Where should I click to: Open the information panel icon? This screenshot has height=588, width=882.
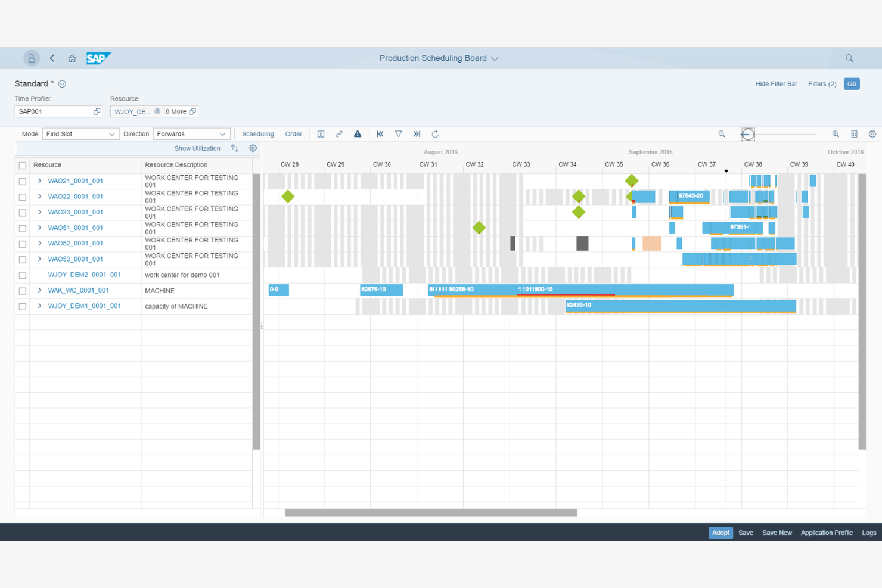(321, 133)
